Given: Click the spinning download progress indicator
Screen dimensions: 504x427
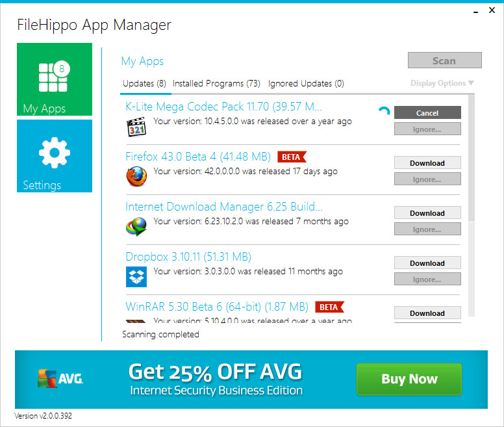Looking at the screenshot, I should pos(384,112).
